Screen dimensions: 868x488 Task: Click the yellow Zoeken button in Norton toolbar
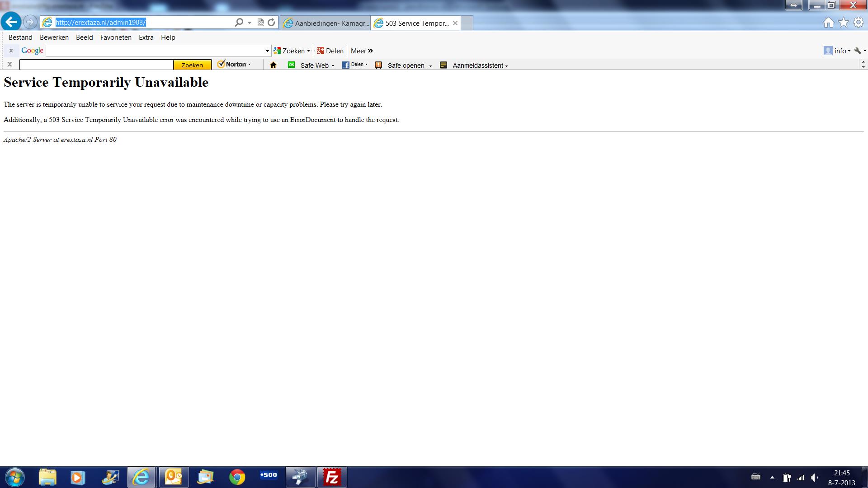192,65
